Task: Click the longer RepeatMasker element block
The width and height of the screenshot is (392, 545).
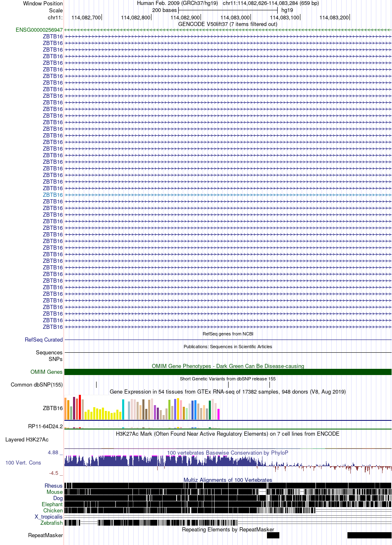Action: click(369, 535)
